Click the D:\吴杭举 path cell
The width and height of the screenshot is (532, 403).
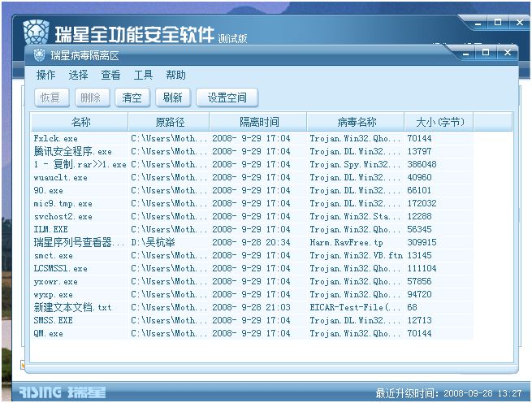point(153,242)
